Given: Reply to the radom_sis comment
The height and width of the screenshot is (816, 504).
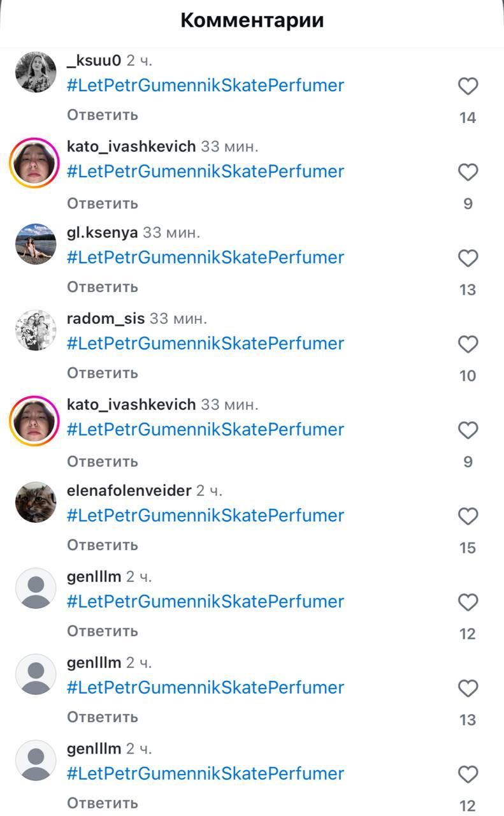Looking at the screenshot, I should (103, 372).
